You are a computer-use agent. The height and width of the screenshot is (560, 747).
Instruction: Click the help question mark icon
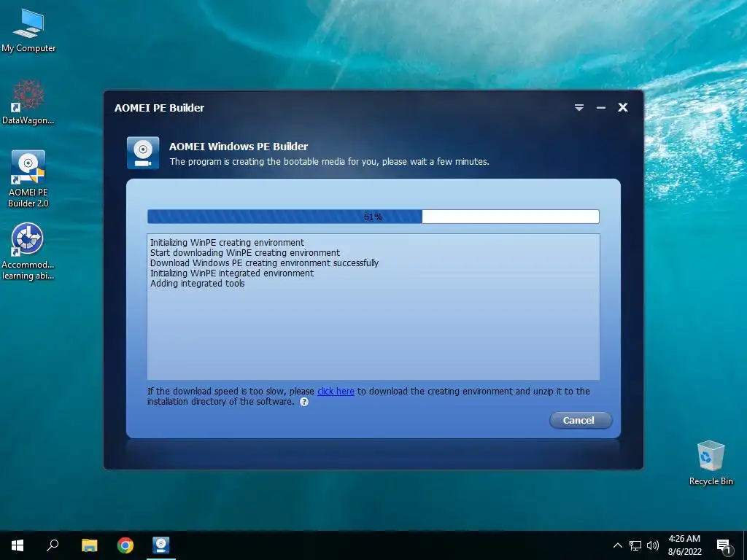(304, 402)
